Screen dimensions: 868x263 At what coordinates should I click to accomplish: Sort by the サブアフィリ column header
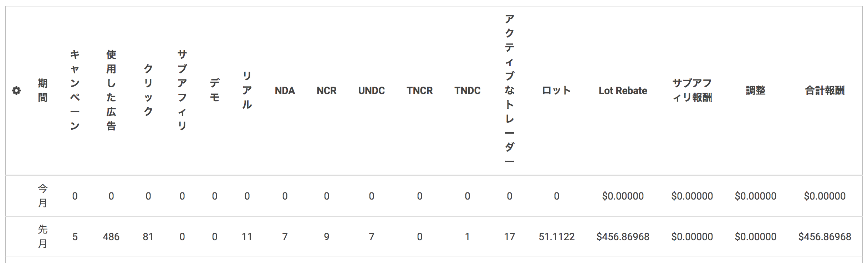[x=182, y=91]
